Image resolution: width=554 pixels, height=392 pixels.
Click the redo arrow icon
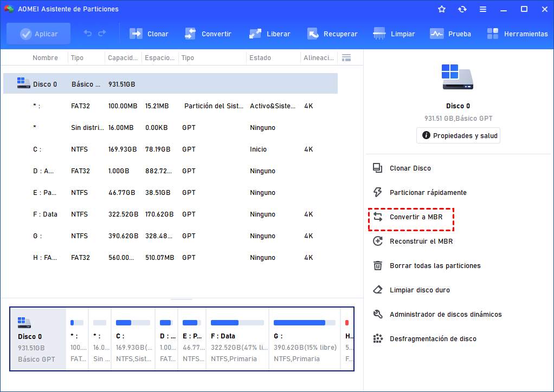pyautogui.click(x=102, y=34)
